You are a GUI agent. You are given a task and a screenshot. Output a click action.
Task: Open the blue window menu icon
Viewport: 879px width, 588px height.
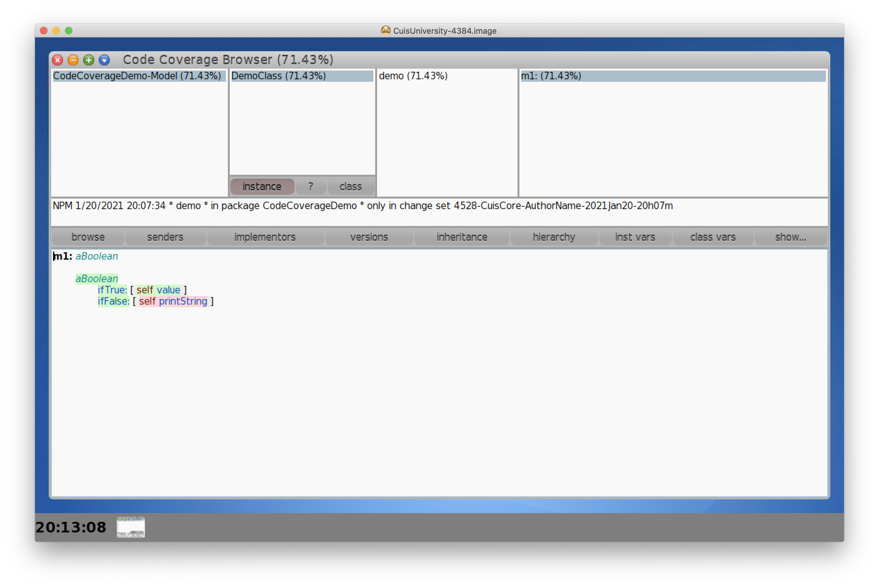(x=105, y=60)
